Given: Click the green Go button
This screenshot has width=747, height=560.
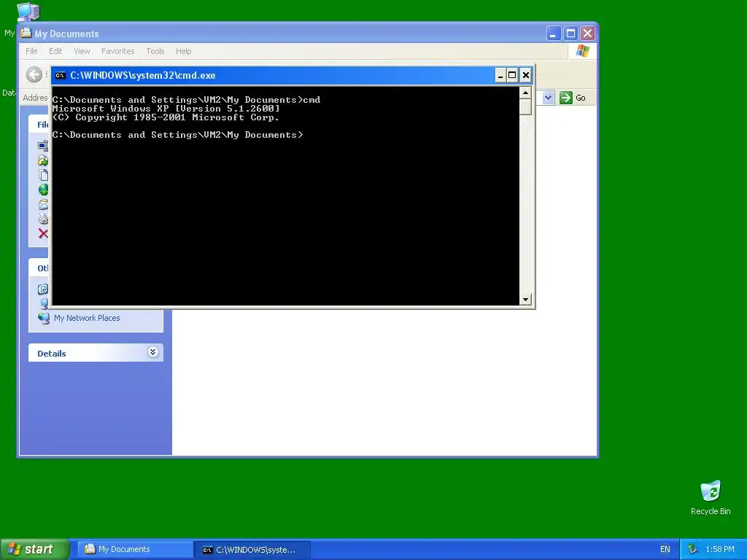Looking at the screenshot, I should pyautogui.click(x=572, y=98).
